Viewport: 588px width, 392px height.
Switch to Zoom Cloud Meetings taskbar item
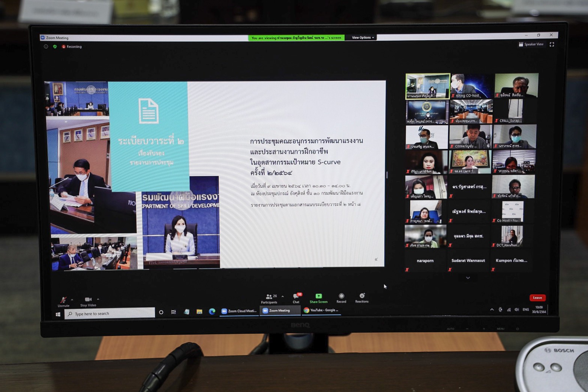pyautogui.click(x=239, y=311)
